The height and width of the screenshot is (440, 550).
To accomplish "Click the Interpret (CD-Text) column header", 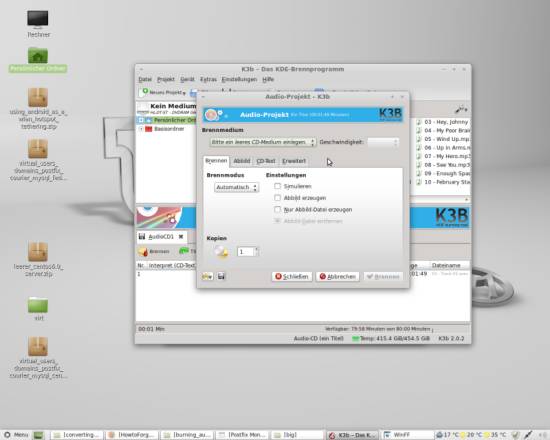I will [x=172, y=265].
